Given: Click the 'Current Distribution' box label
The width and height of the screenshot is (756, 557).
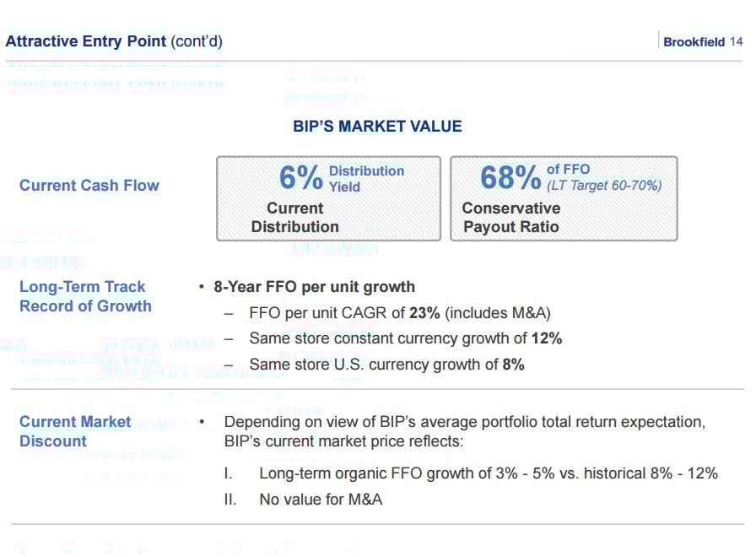Looking at the screenshot, I should [x=294, y=218].
